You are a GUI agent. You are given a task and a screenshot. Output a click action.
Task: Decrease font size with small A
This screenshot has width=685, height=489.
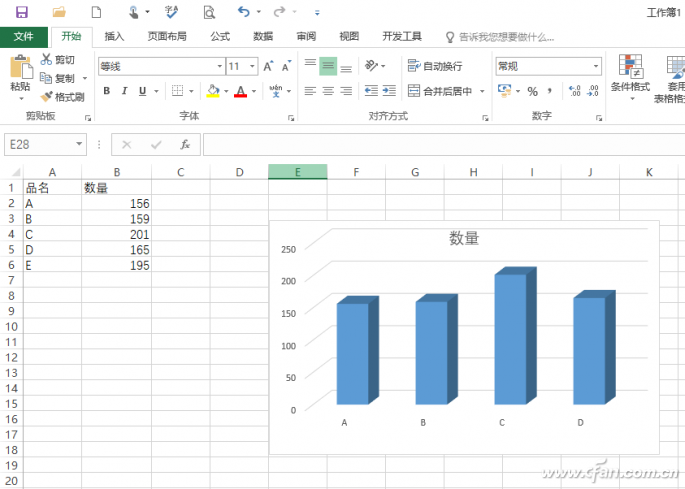(286, 66)
